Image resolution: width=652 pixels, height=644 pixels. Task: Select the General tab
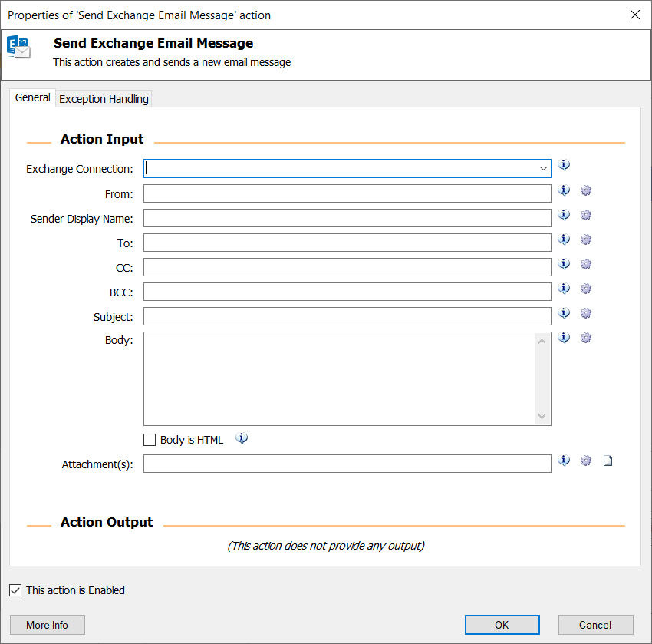pos(32,97)
